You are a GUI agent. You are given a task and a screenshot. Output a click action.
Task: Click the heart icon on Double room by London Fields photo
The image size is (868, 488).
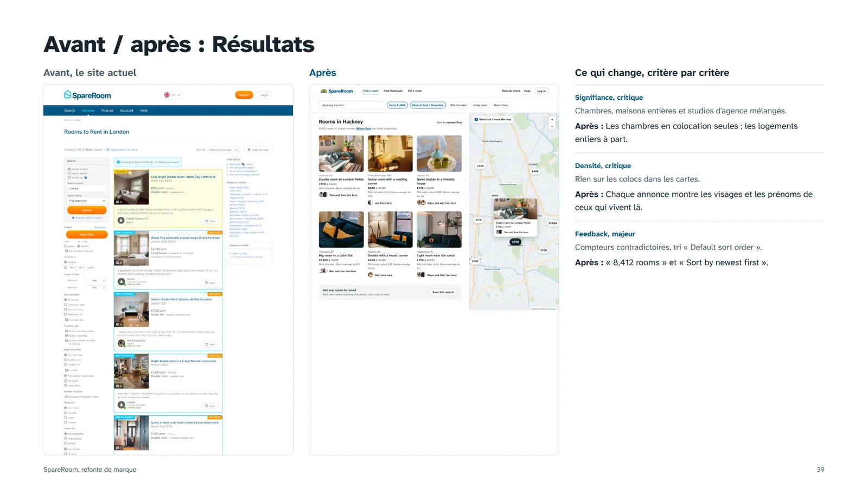pos(360,139)
